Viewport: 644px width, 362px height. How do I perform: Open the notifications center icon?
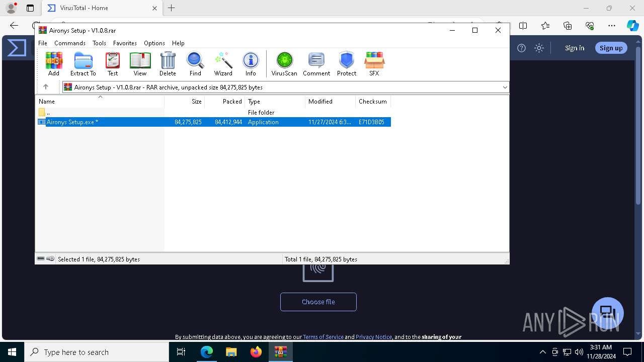627,352
